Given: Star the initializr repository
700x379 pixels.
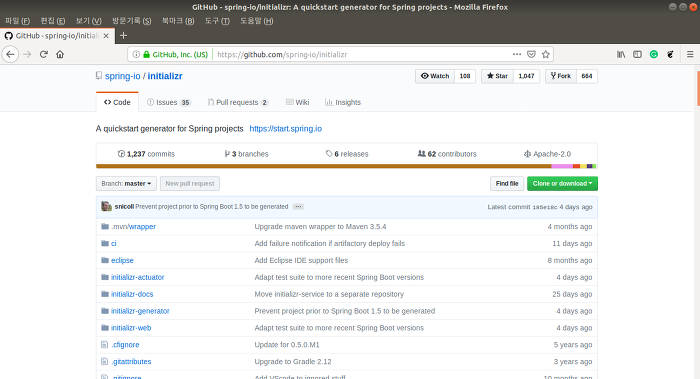Looking at the screenshot, I should coord(497,76).
